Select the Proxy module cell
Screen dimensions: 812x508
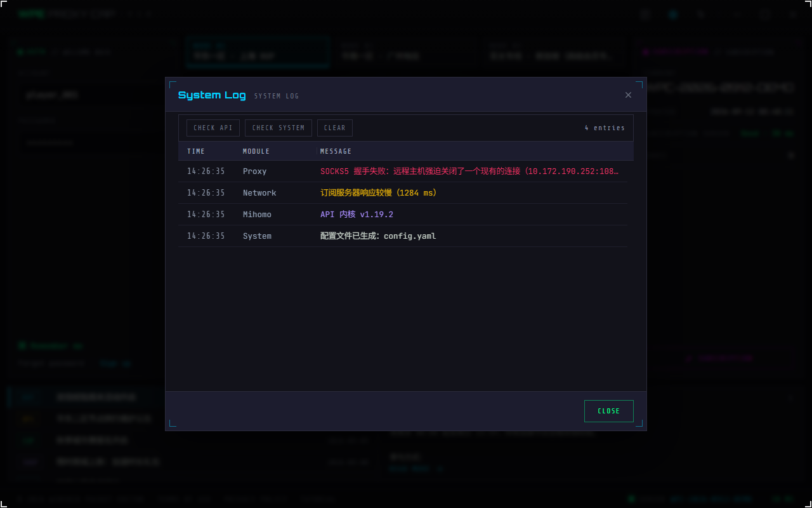coord(255,171)
